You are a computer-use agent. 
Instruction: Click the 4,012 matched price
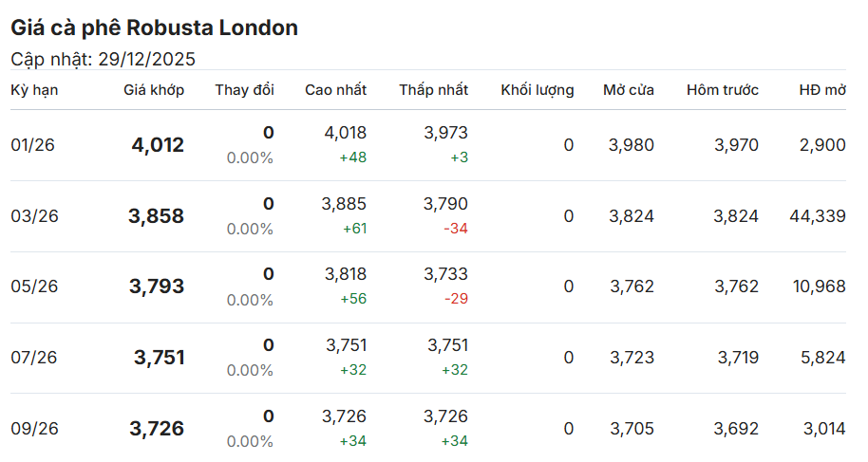coord(158,145)
